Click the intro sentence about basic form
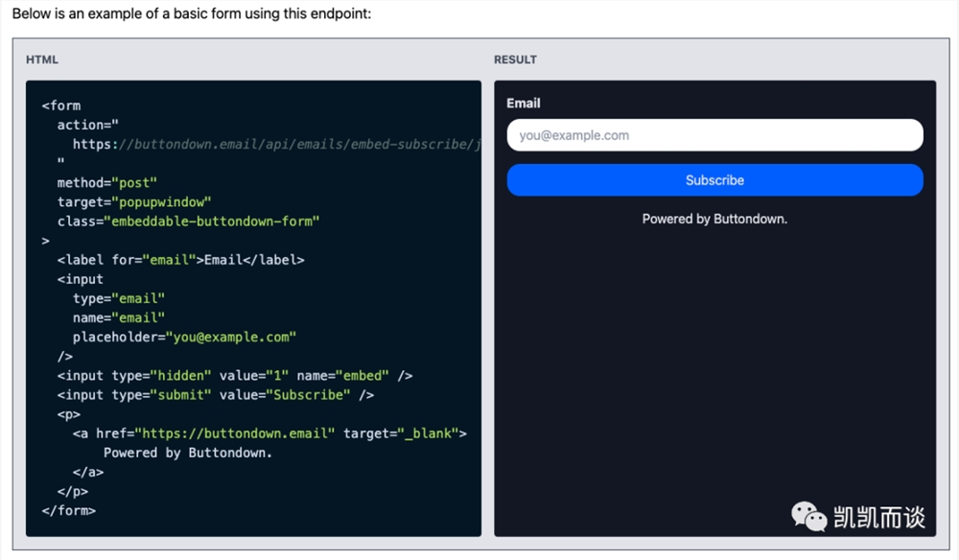 click(x=192, y=13)
